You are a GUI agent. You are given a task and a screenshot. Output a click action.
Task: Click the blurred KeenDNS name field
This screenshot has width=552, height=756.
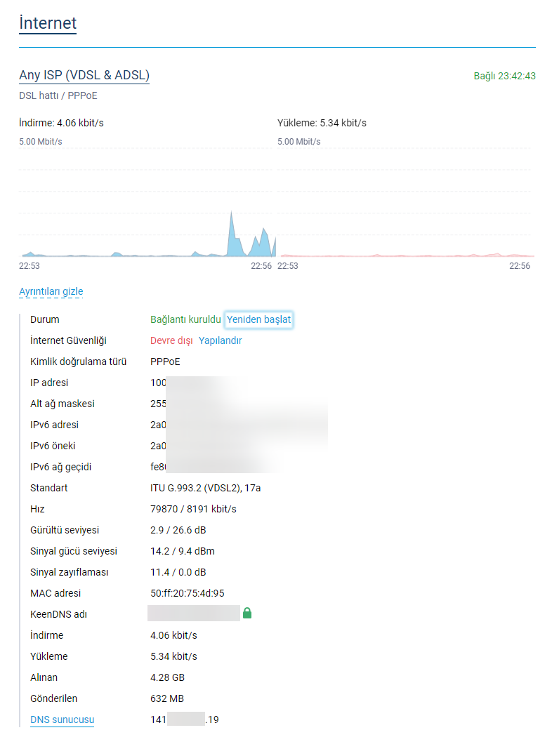pyautogui.click(x=193, y=614)
